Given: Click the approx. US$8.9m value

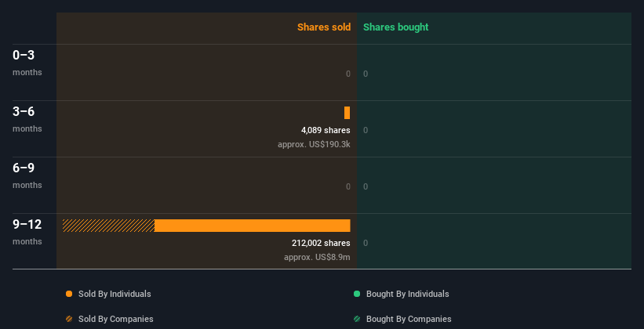Looking at the screenshot, I should (317, 257).
